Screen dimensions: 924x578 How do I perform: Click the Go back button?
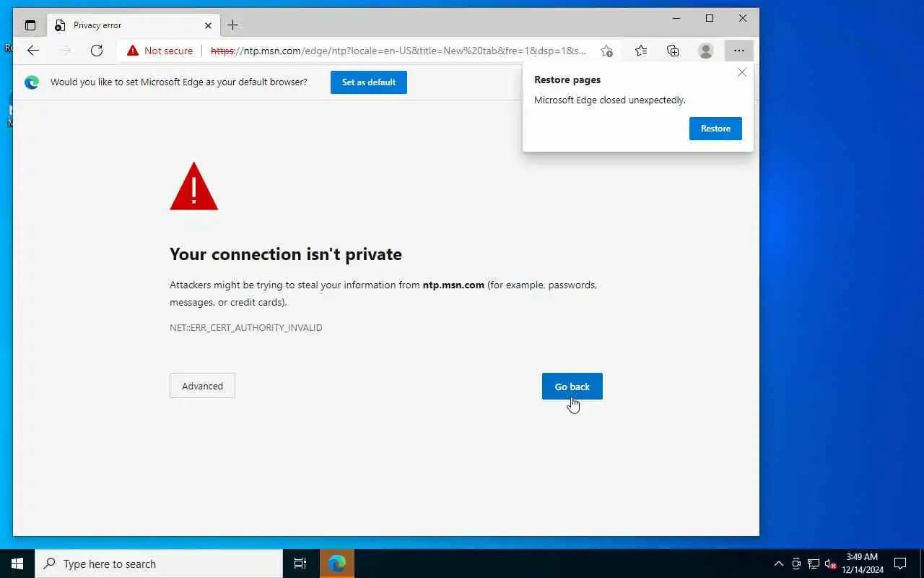[x=572, y=387]
